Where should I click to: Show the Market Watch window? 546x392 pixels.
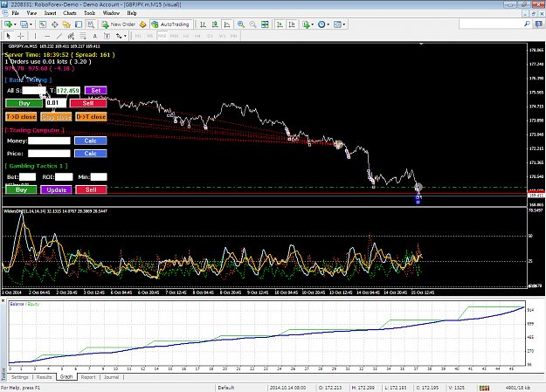(x=43, y=24)
